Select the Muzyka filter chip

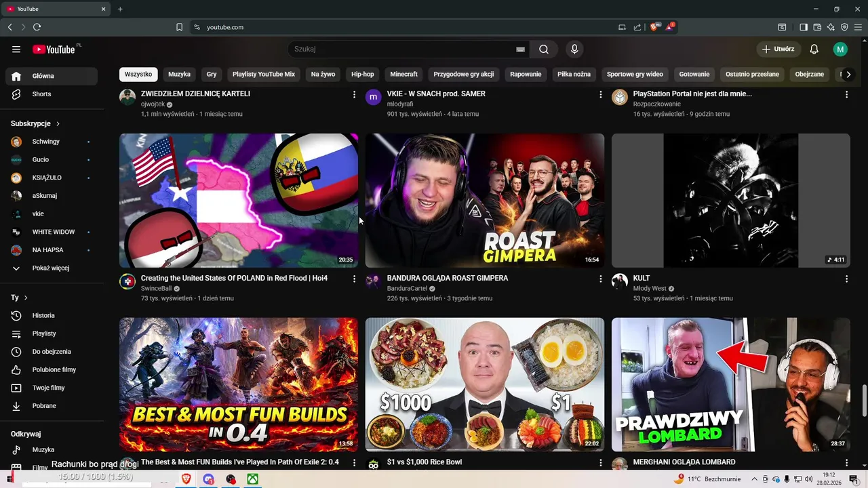180,74
